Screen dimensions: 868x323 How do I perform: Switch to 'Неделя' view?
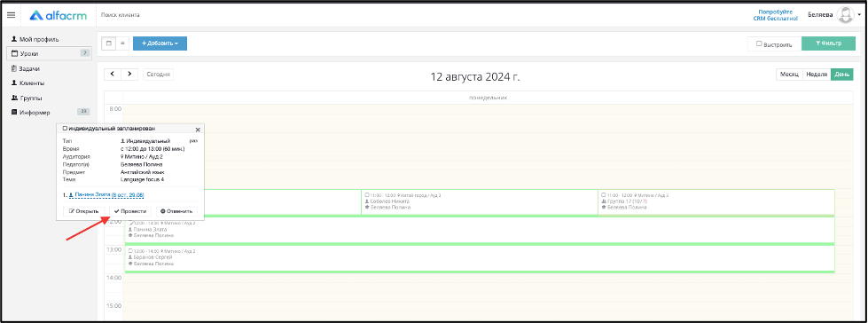point(817,75)
